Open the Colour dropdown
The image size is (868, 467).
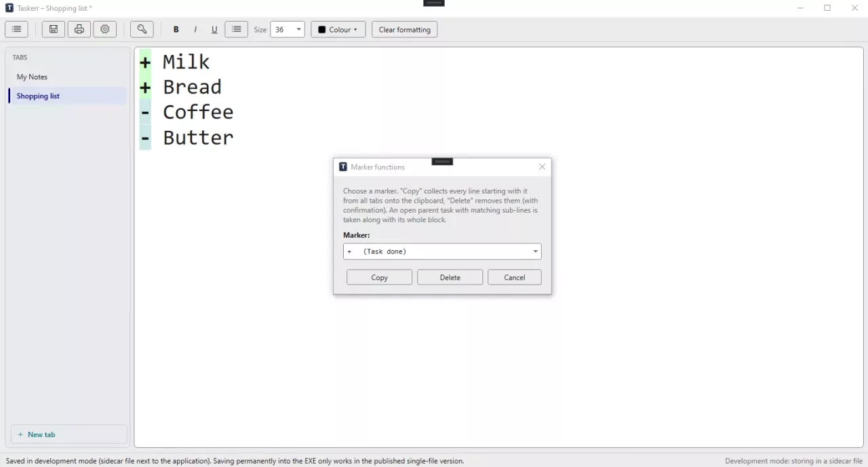click(338, 29)
